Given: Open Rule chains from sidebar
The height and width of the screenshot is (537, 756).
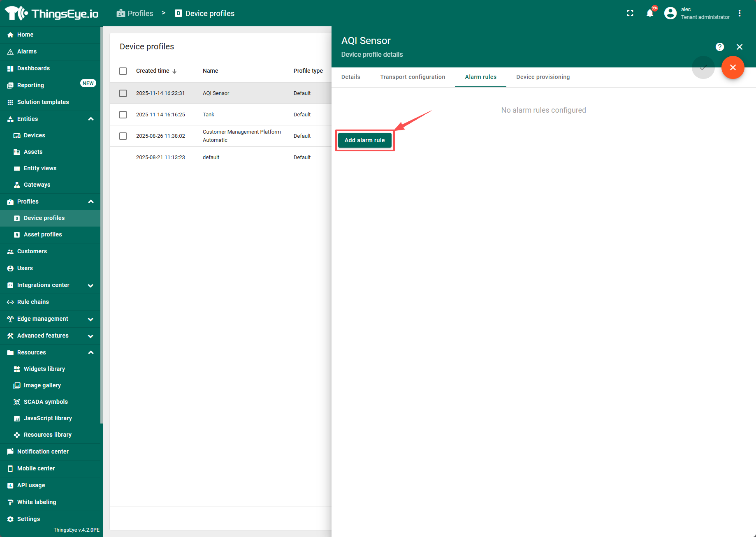Looking at the screenshot, I should [x=33, y=302].
